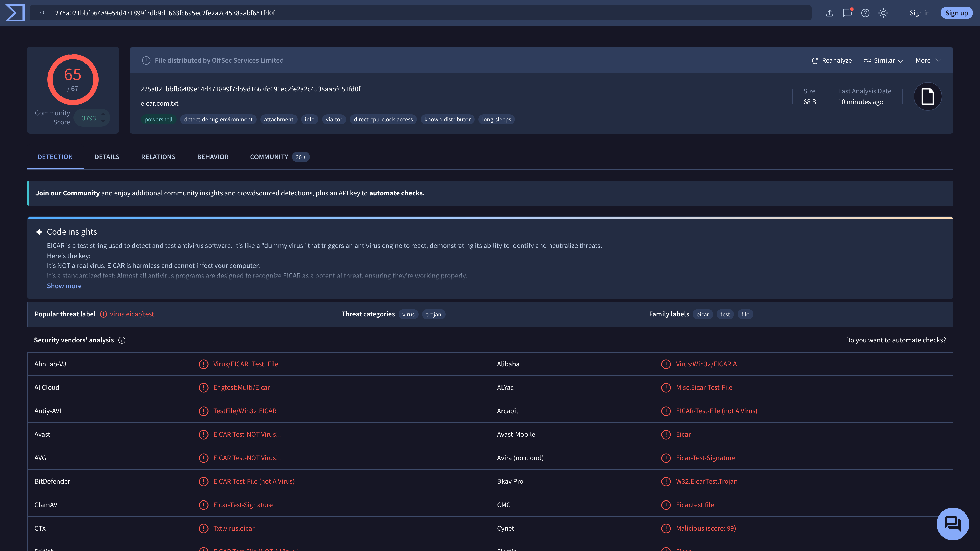Viewport: 980px width, 551px height.
Task: Open the More dropdown menu
Action: pos(929,60)
